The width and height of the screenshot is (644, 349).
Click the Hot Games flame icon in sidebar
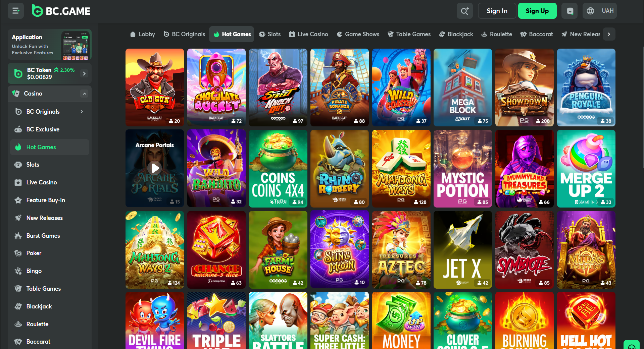18,147
